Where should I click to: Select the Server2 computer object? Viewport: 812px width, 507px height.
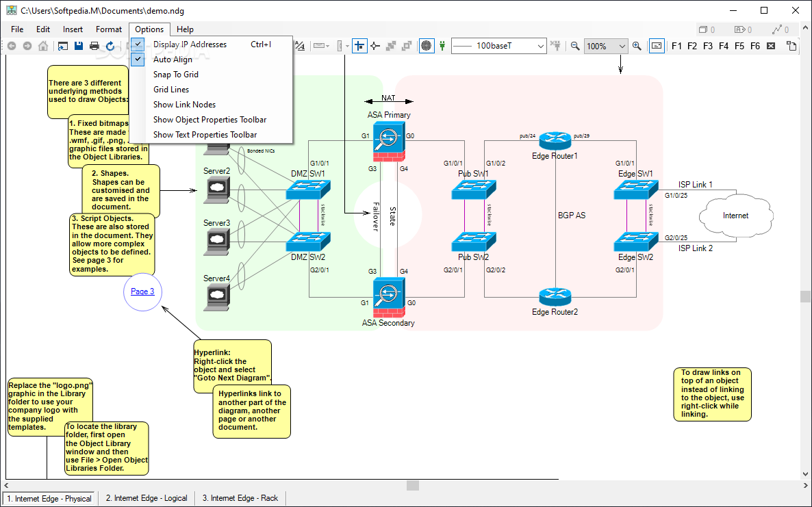click(216, 190)
